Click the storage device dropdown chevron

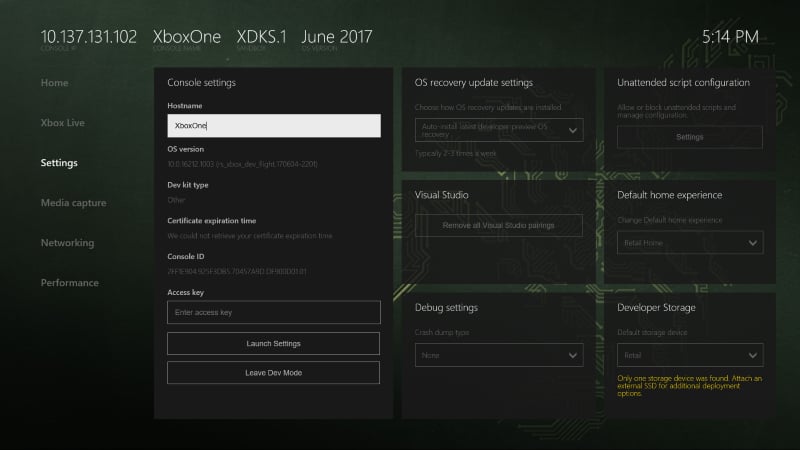click(753, 355)
